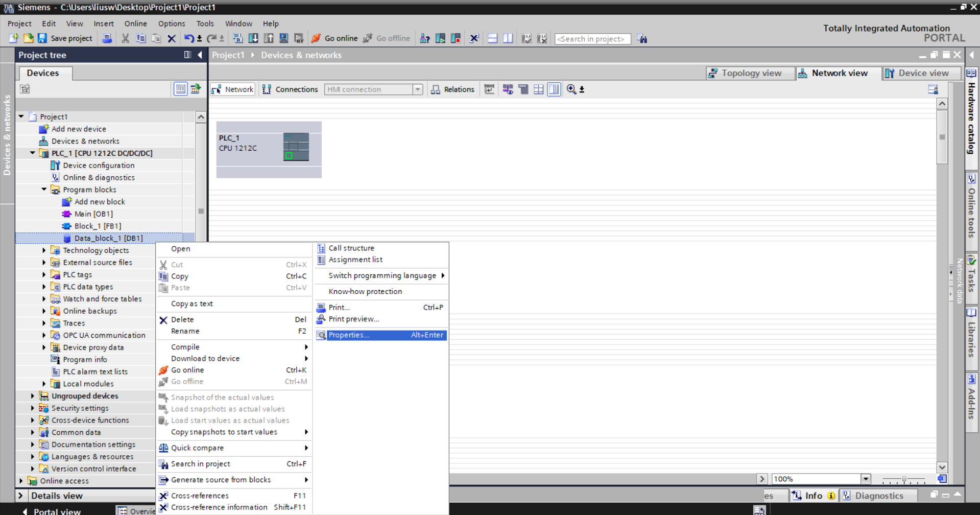
Task: Collapse the project tree with left arrow
Action: click(x=200, y=55)
